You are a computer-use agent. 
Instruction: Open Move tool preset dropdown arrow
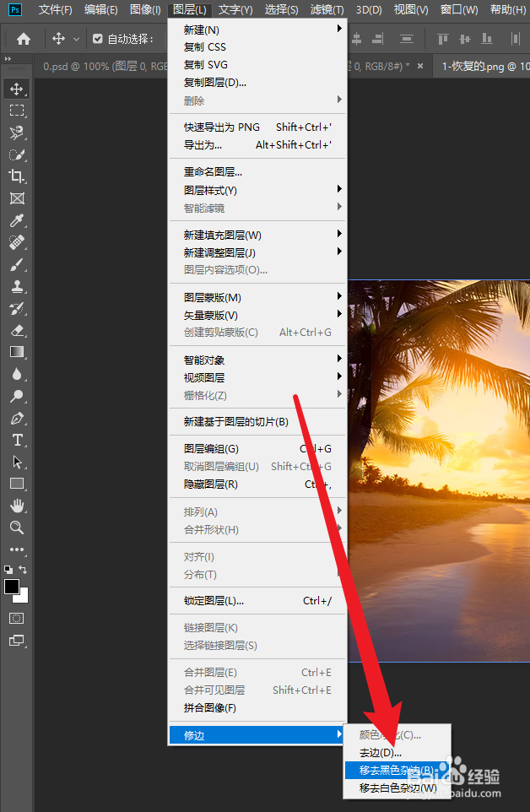[x=76, y=39]
